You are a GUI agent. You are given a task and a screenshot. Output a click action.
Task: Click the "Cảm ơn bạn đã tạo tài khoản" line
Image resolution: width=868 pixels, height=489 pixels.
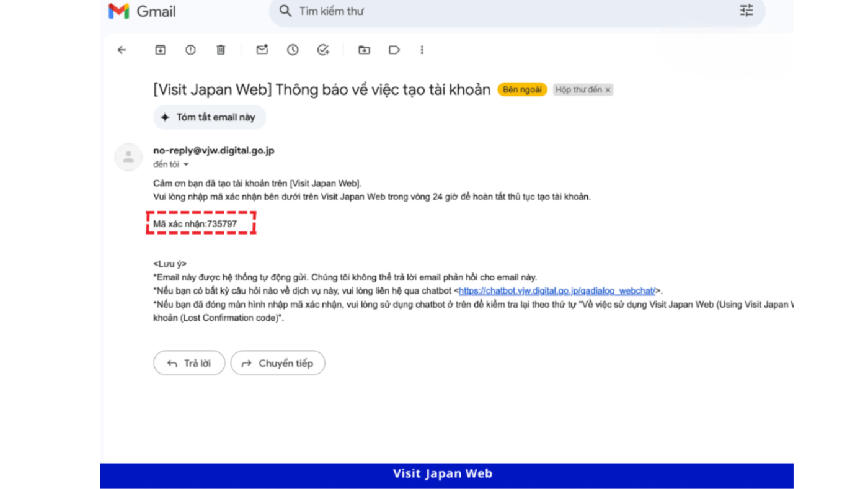tap(257, 183)
